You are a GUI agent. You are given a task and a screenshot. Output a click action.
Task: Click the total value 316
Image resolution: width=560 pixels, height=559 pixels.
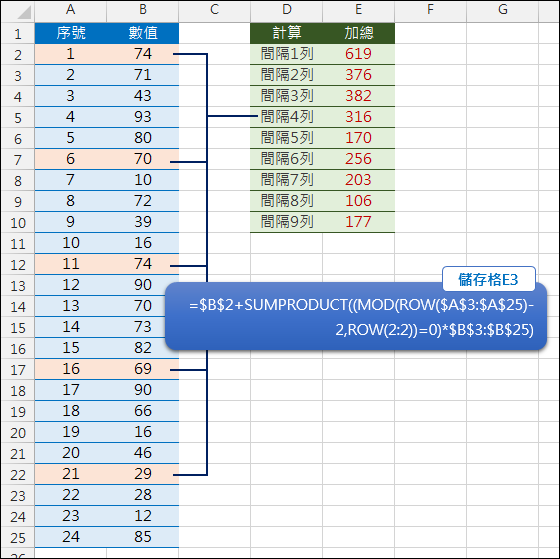click(x=359, y=117)
